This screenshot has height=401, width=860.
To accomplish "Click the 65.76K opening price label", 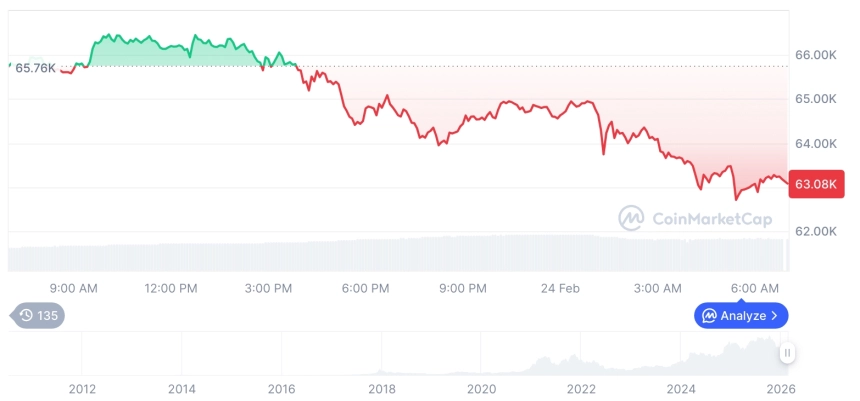I will tap(37, 68).
